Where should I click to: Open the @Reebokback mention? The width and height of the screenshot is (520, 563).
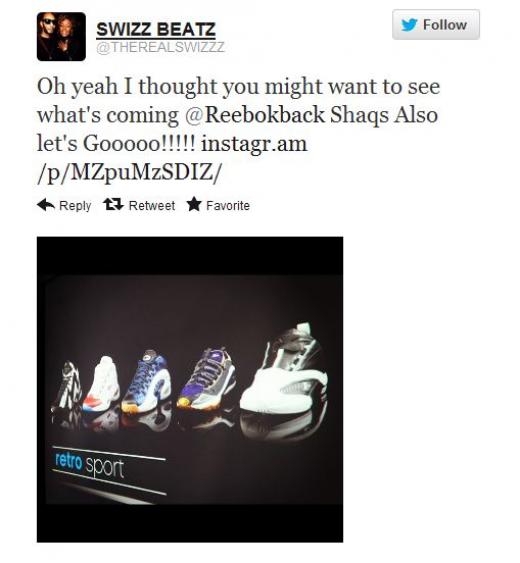coord(255,115)
